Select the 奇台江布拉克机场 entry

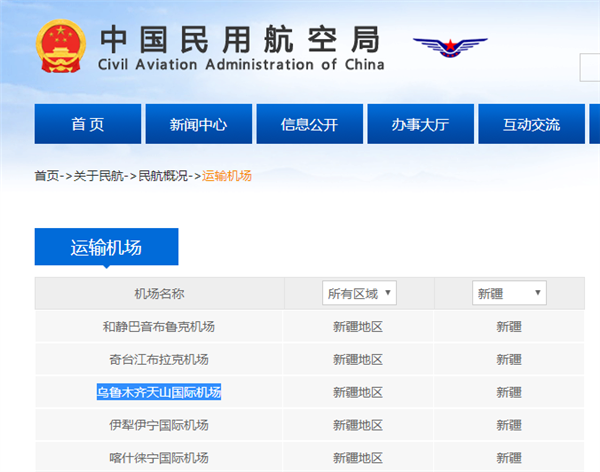159,359
